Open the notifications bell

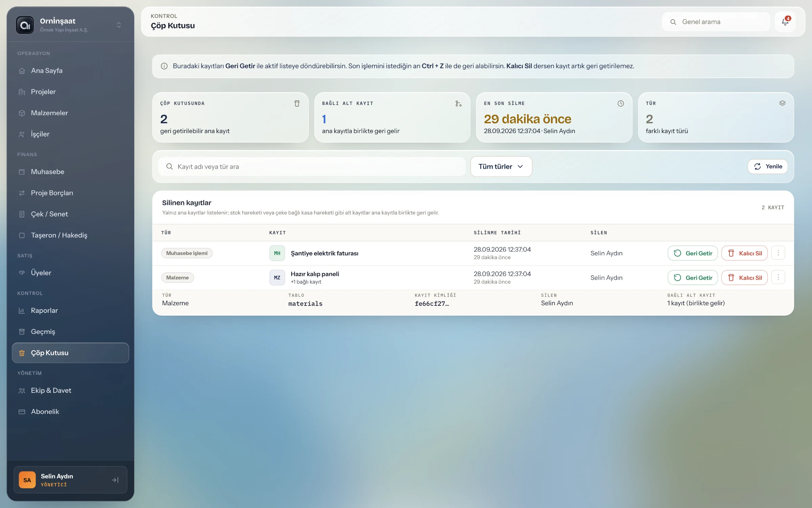[785, 22]
